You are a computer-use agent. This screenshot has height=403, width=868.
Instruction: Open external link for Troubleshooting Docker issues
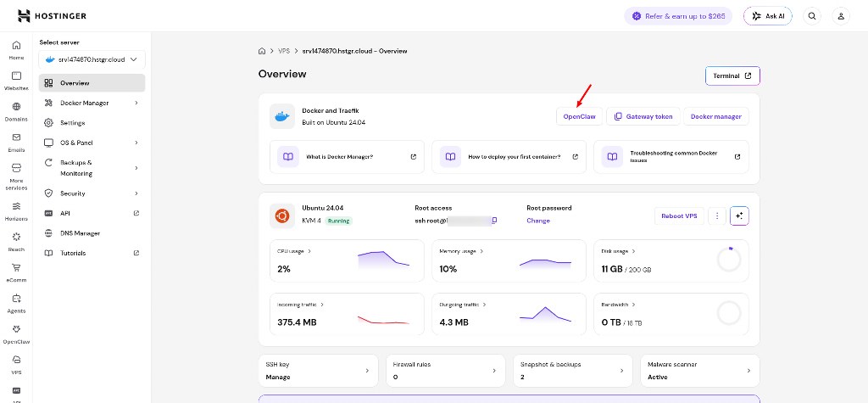pos(737,157)
